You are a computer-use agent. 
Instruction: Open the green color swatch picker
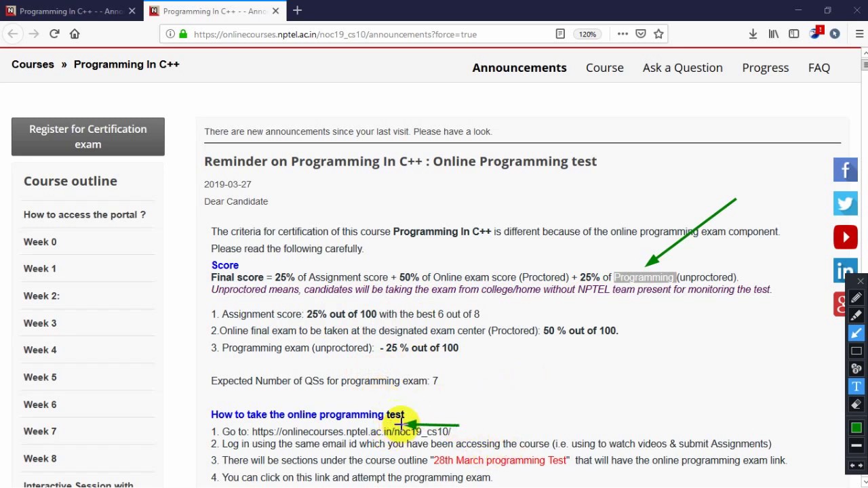(x=856, y=428)
